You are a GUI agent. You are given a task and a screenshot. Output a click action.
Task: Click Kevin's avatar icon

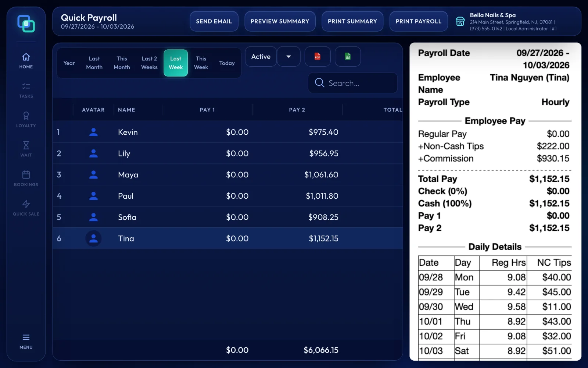[93, 132]
